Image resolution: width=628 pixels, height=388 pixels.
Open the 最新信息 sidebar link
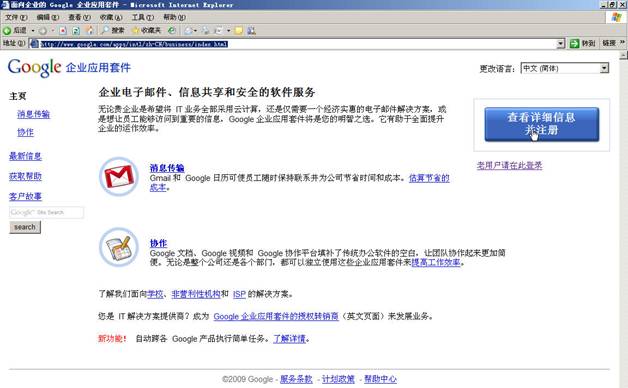(x=25, y=156)
